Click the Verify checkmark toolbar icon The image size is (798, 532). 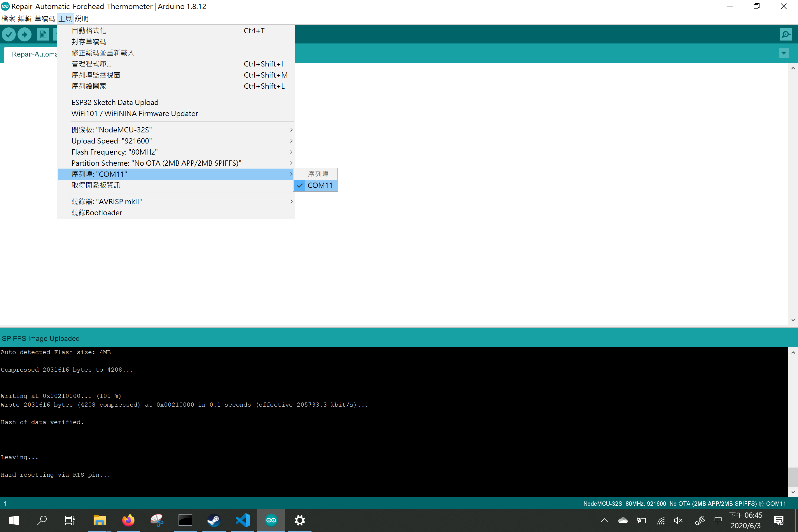[x=9, y=34]
